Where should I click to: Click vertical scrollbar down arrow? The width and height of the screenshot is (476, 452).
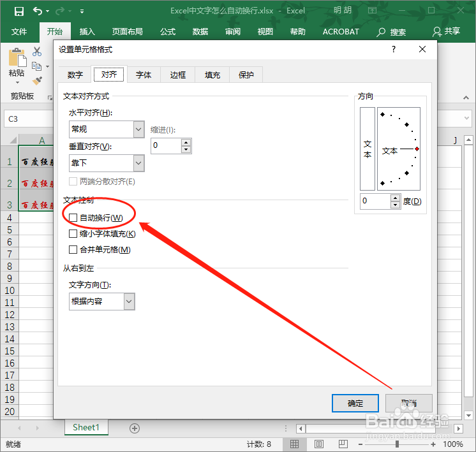(468, 415)
